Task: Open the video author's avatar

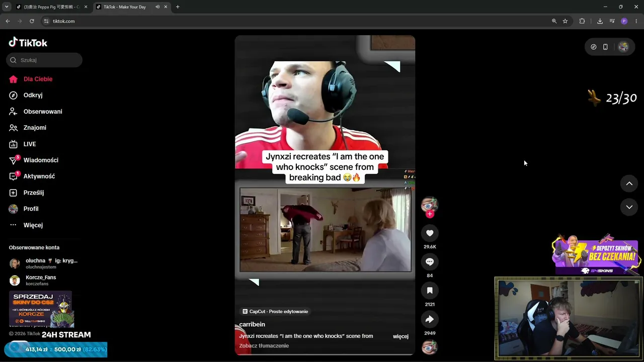Action: [430, 205]
